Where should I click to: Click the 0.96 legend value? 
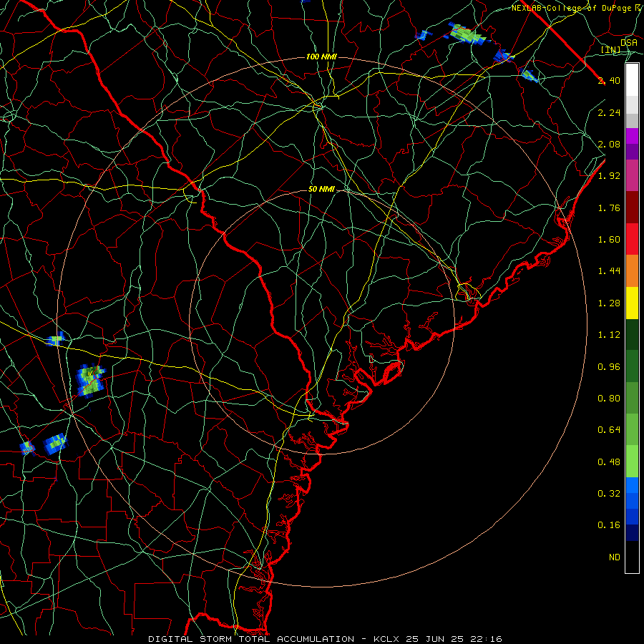click(609, 367)
